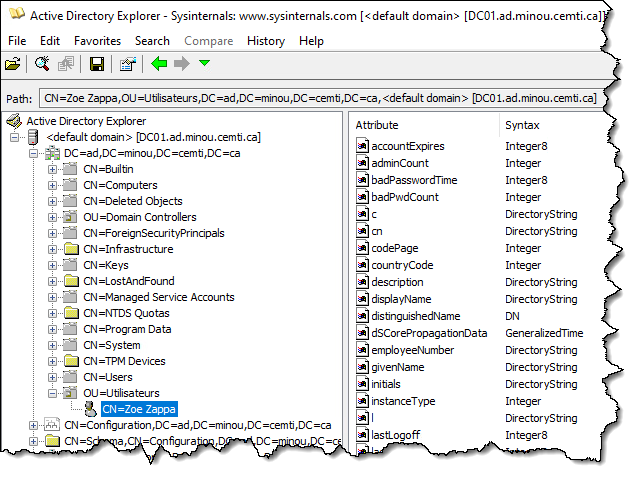The height and width of the screenshot is (480, 643).
Task: Click the displayName attribute icon
Action: [x=363, y=299]
